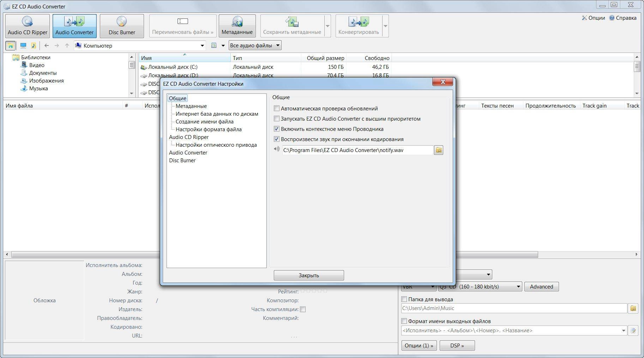Close the Настройки dialog with X
This screenshot has width=644, height=358.
443,82
